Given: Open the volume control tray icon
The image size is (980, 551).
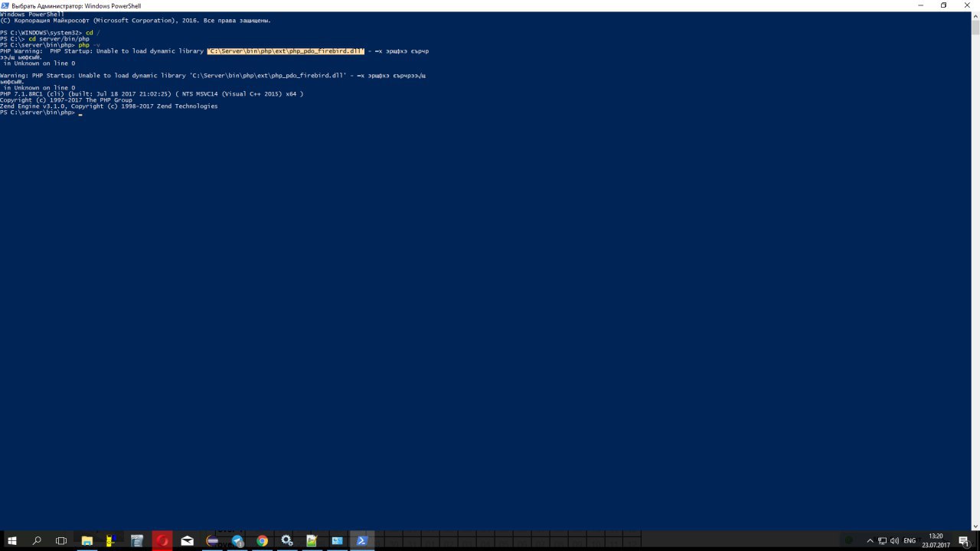Looking at the screenshot, I should [894, 541].
